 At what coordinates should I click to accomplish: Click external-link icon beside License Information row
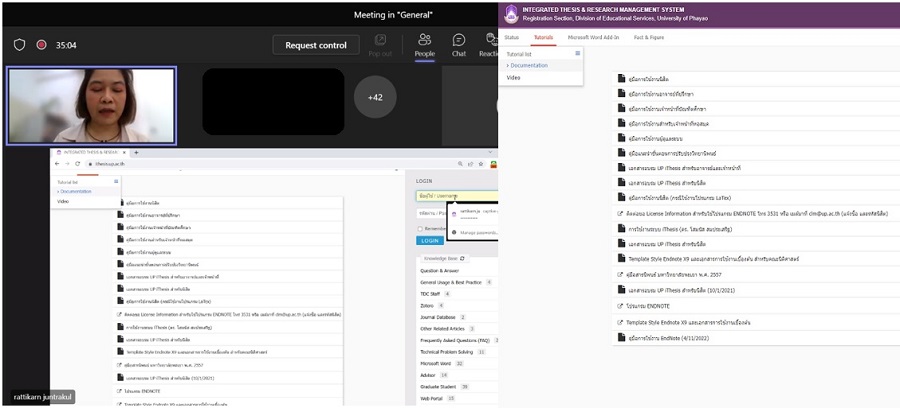pyautogui.click(x=620, y=213)
